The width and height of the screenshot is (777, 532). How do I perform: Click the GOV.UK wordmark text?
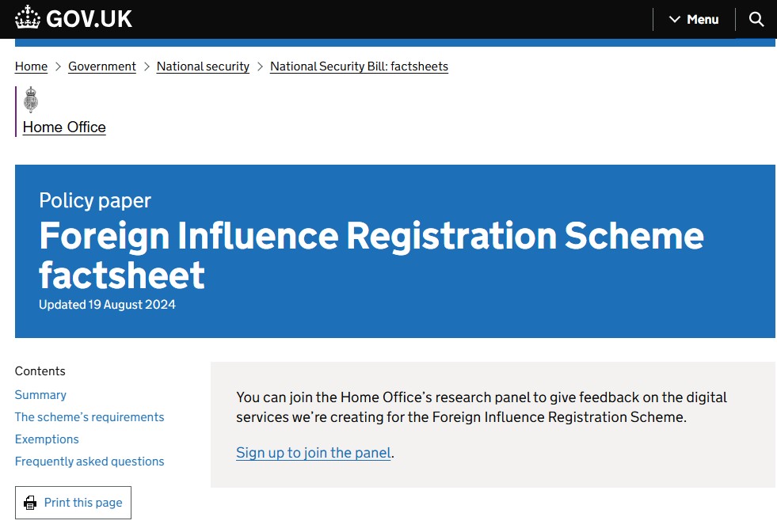coord(89,19)
